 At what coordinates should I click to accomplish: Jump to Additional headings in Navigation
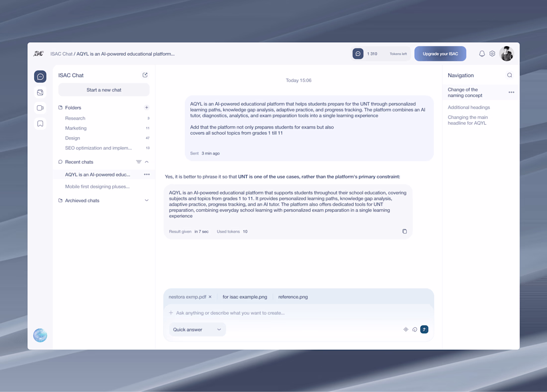click(x=469, y=107)
